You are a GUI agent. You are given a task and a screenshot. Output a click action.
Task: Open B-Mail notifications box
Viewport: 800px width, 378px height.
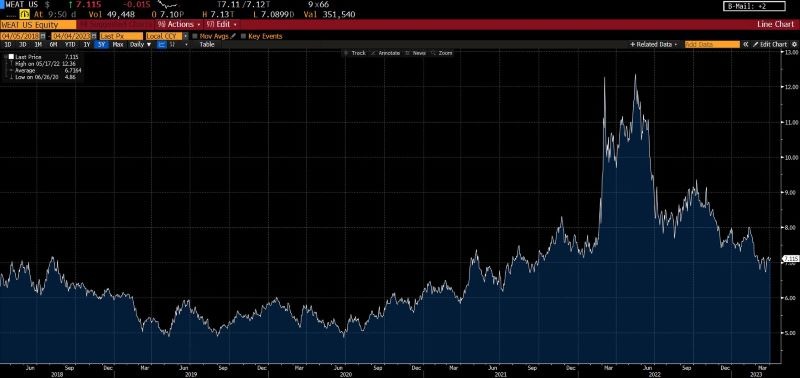coord(754,6)
